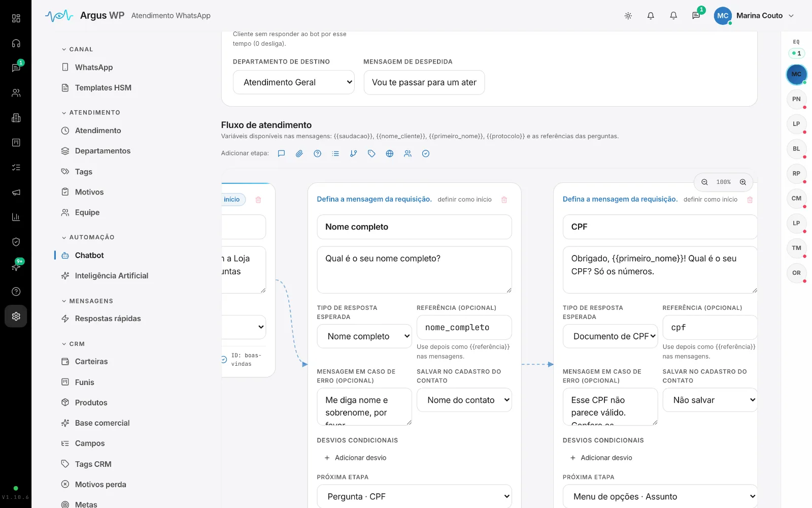Open headset support icon in left rail
This screenshot has width=812, height=508.
[16, 43]
